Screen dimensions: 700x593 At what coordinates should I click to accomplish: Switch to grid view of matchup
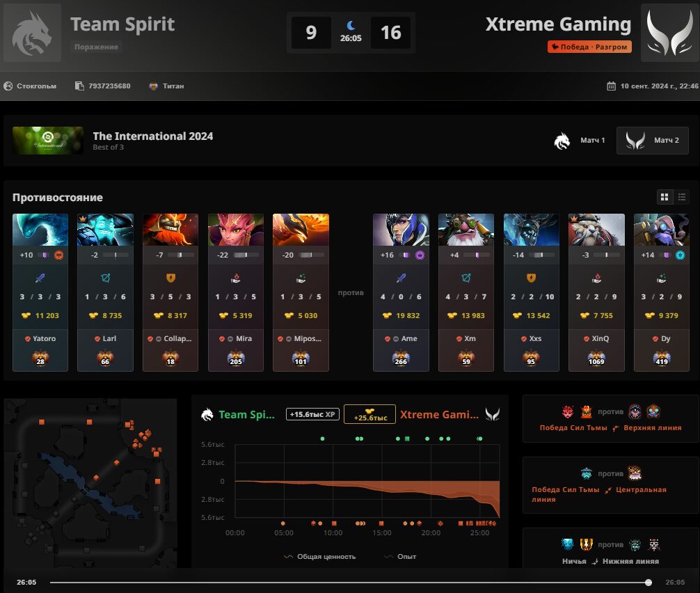tap(665, 197)
